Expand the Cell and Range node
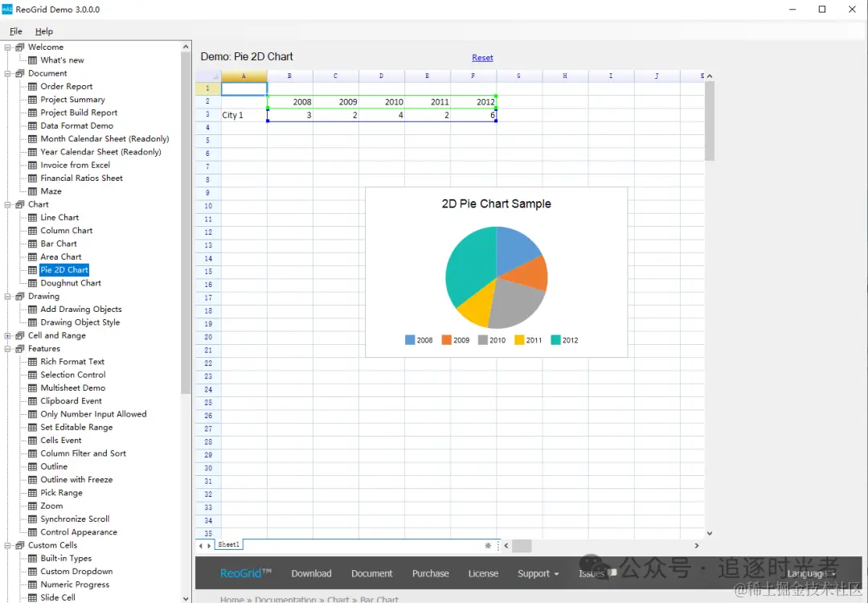Viewport: 868px width, 603px height. 8,335
